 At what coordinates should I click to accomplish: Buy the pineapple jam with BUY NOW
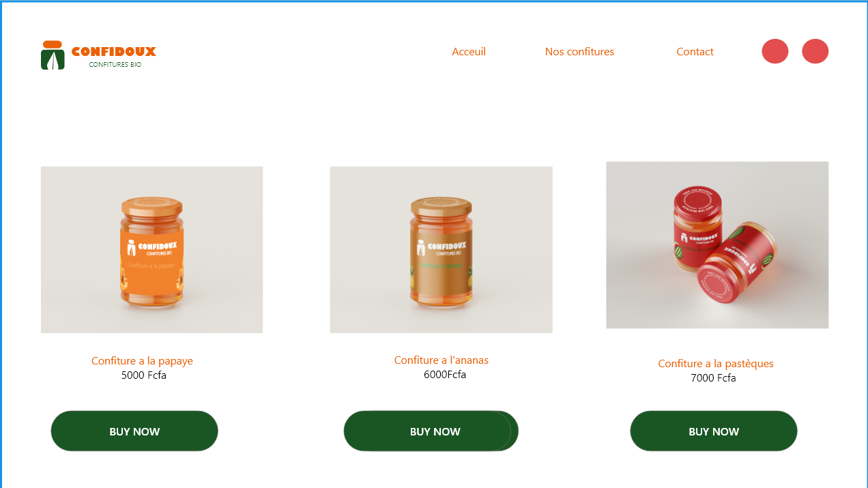(431, 431)
